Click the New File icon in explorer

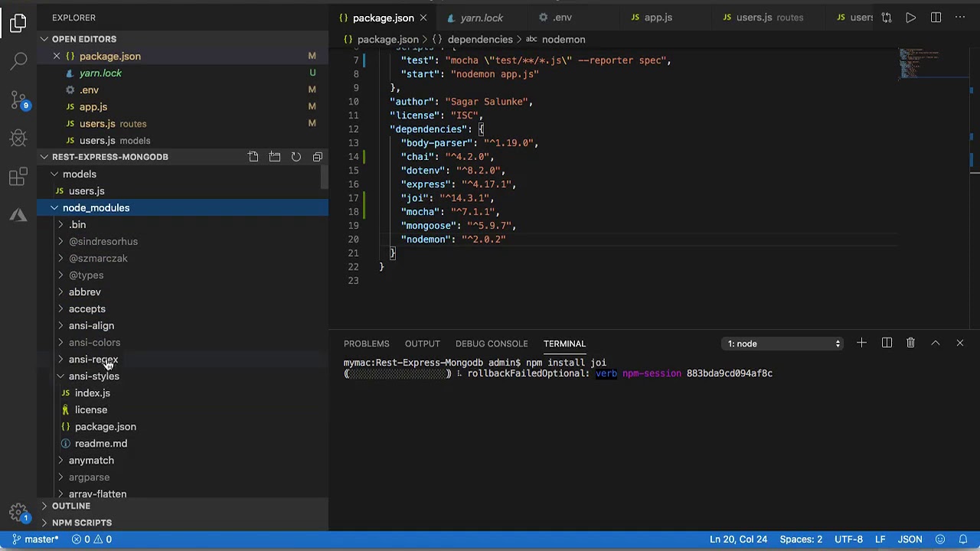point(253,157)
